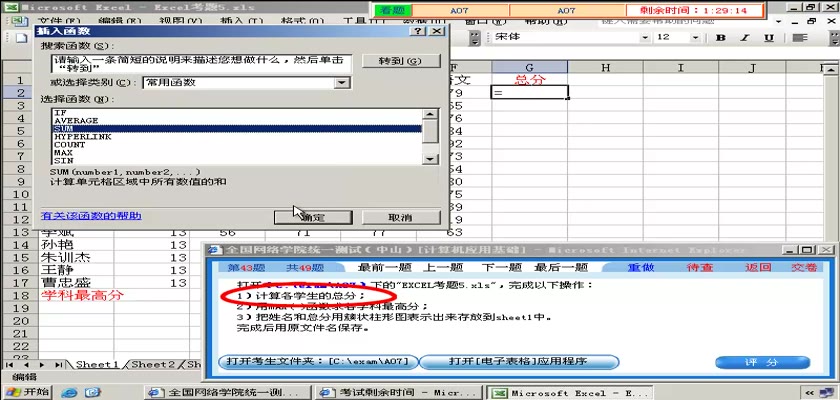Open the font name dropdown 宋体
840x400 pixels.
[645, 37]
